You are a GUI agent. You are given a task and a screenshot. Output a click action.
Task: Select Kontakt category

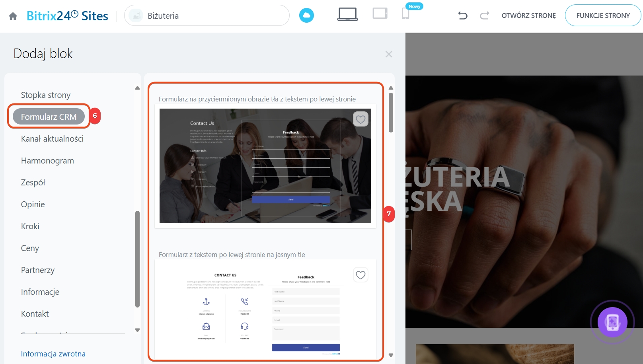(x=35, y=314)
